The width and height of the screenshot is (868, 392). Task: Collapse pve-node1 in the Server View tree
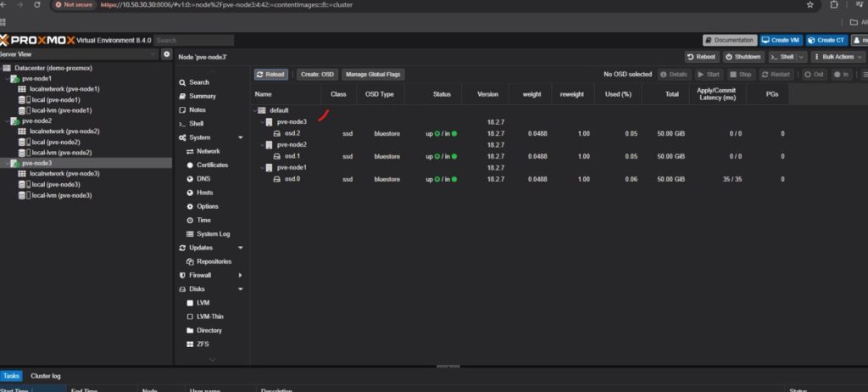[x=6, y=79]
